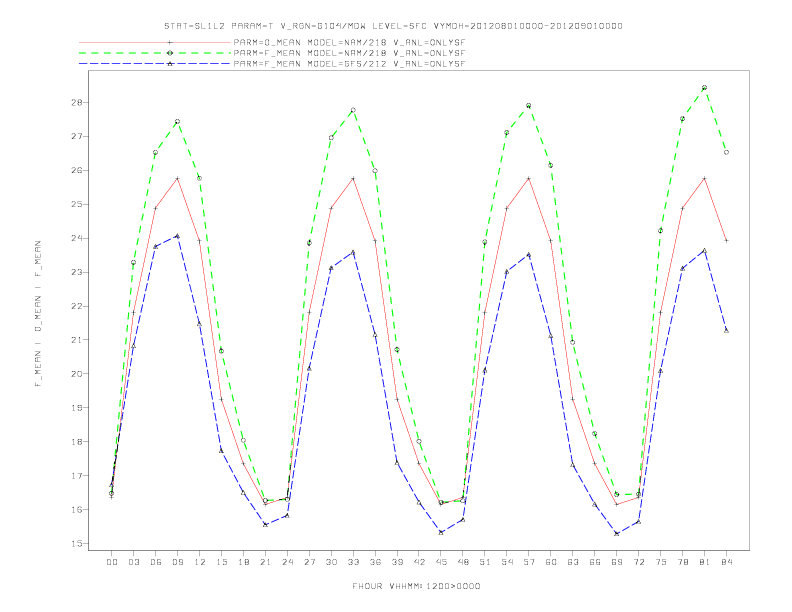Click the x-axis tick label 57
Image resolution: width=792 pixels, height=612 pixels.
point(529,562)
